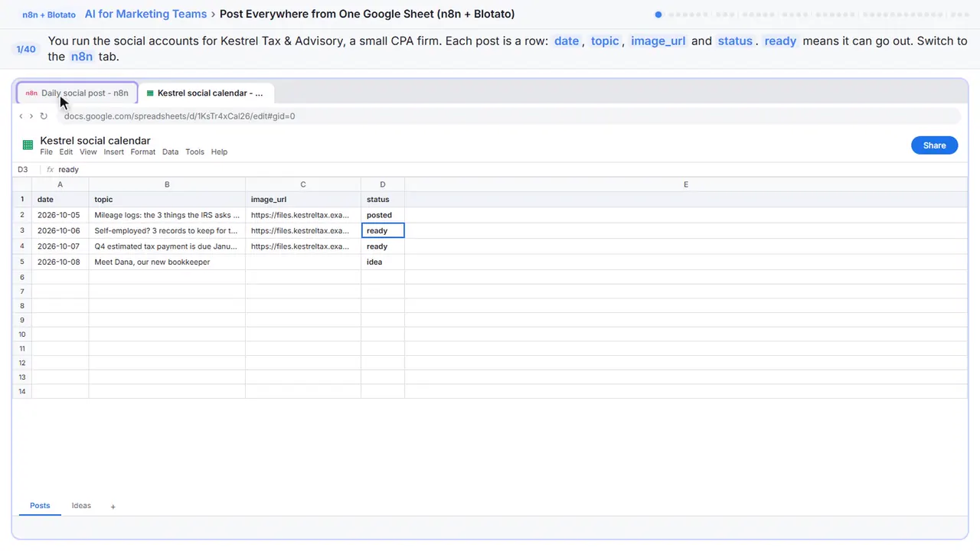Switch to the Daily social post n8n tab
The image size is (980, 551).
click(77, 93)
